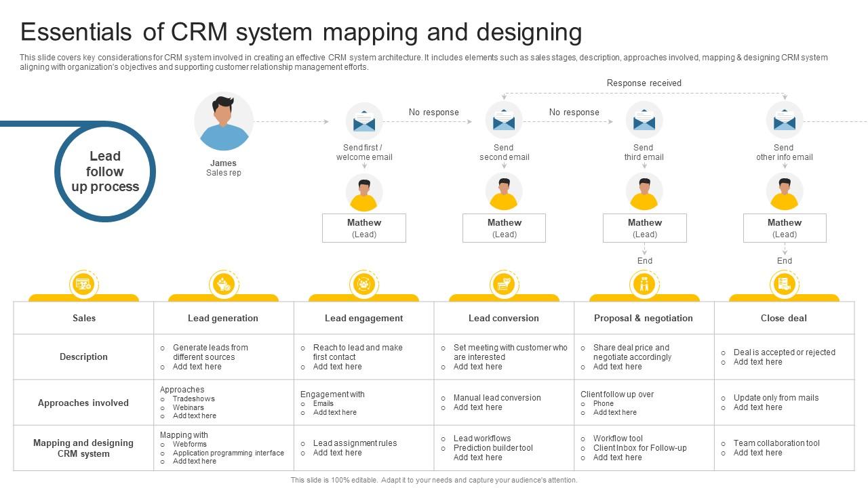Click the first No response label
Image resolution: width=868 pixels, height=488 pixels.
pos(435,113)
